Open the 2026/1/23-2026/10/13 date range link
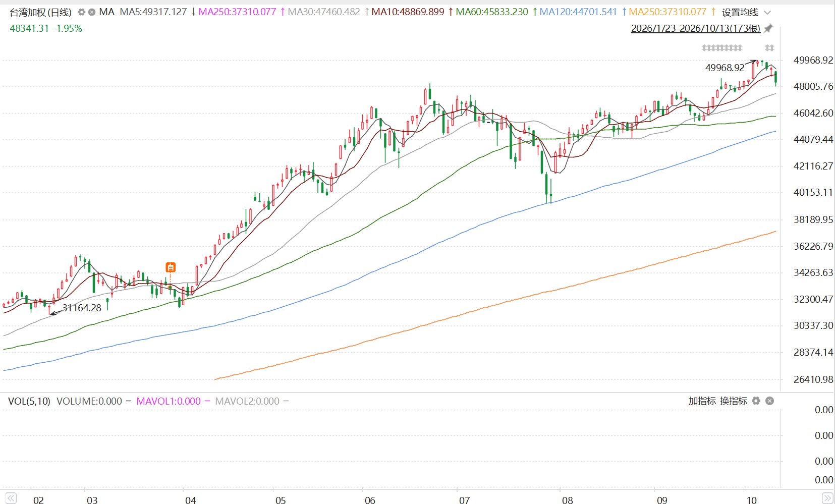 695,28
